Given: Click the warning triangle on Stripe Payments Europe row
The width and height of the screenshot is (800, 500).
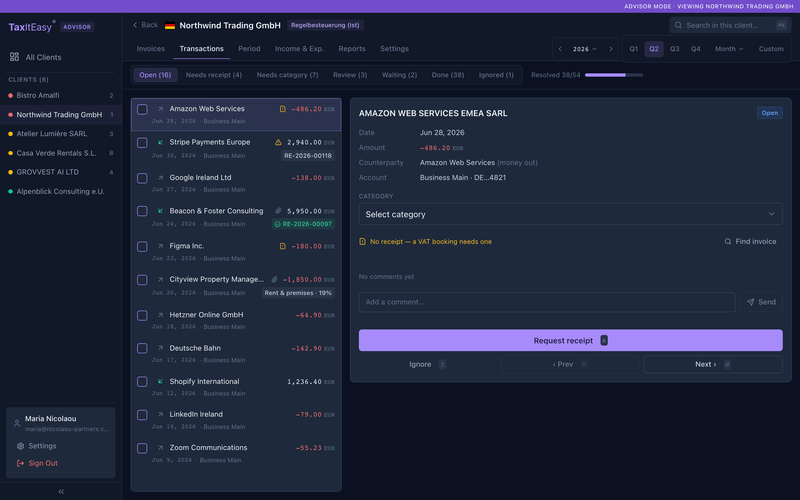Looking at the screenshot, I should point(278,142).
